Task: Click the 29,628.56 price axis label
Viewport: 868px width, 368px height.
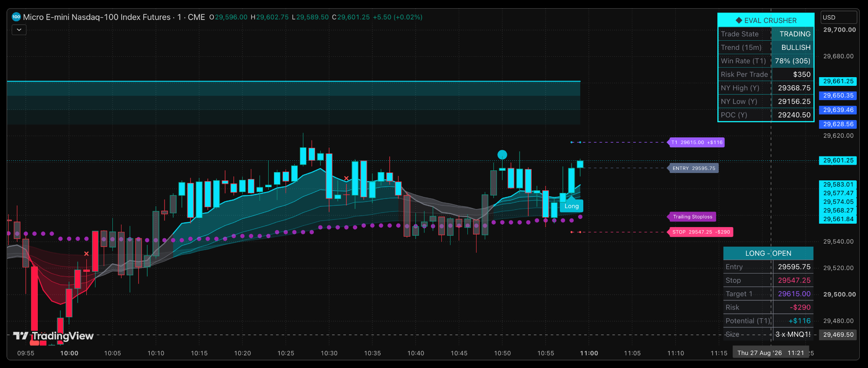Action: point(838,124)
